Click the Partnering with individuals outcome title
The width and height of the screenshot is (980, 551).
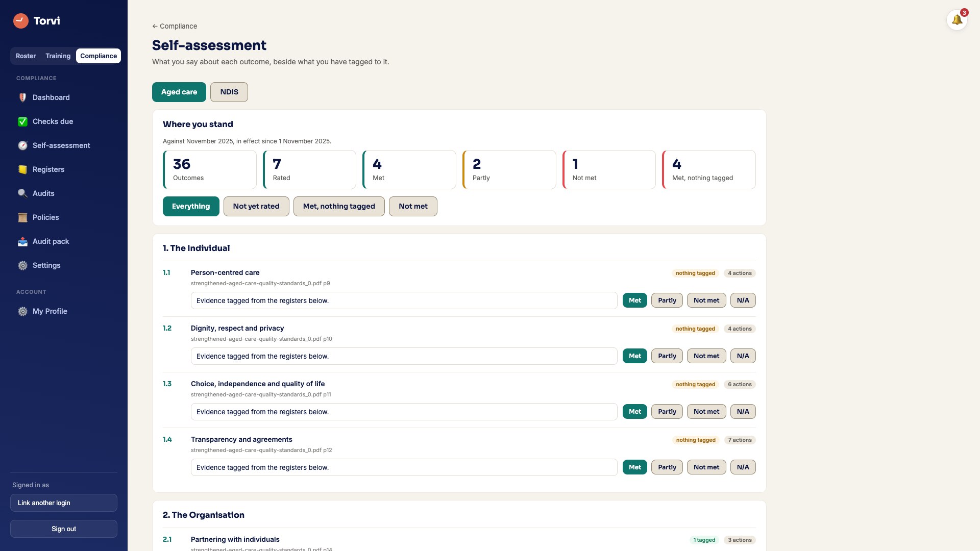235,539
